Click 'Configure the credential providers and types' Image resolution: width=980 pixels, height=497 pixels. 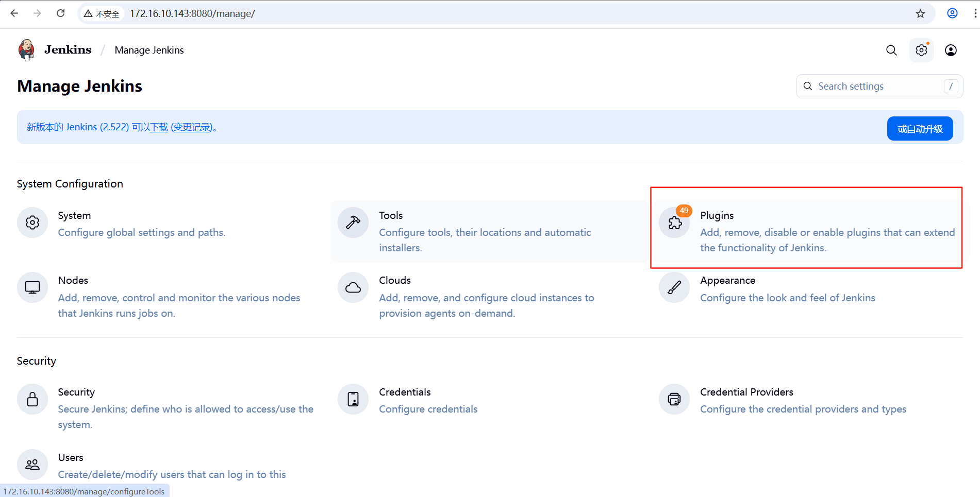tap(803, 409)
